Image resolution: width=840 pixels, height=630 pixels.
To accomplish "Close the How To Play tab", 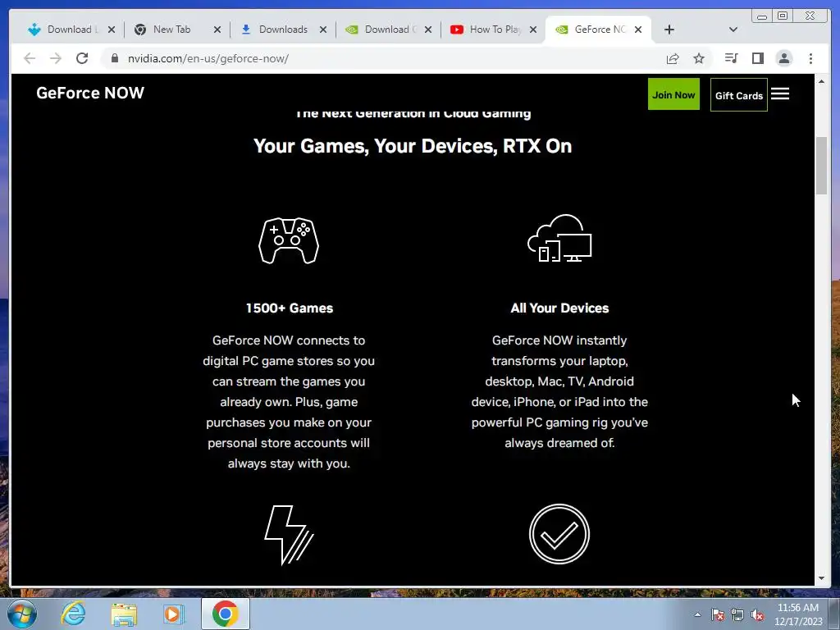I will click(x=533, y=30).
